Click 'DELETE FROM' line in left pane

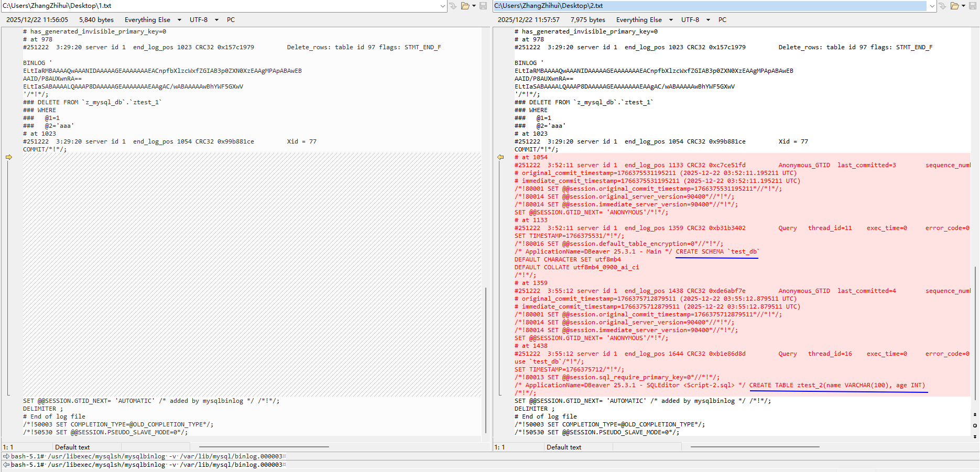pyautogui.click(x=92, y=102)
